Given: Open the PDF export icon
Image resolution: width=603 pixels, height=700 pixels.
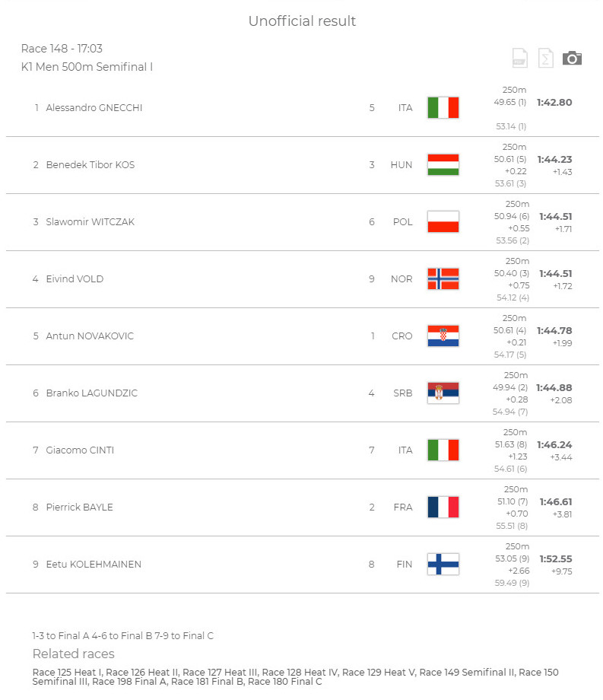Looking at the screenshot, I should [x=519, y=58].
